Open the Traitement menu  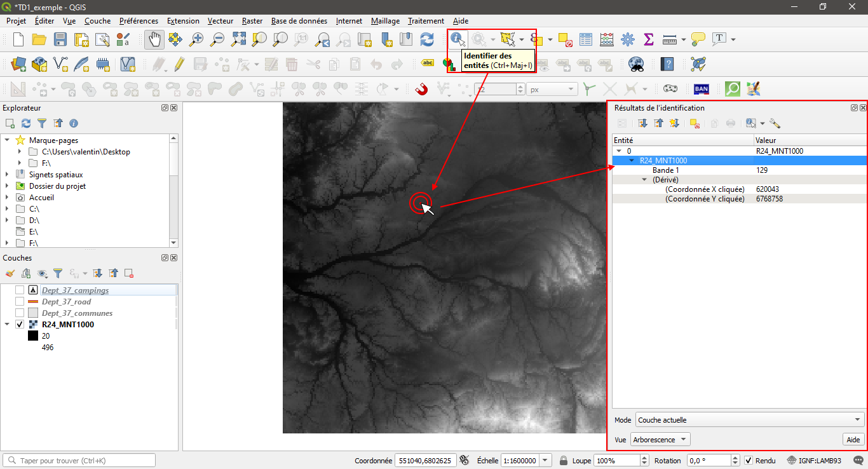point(426,21)
